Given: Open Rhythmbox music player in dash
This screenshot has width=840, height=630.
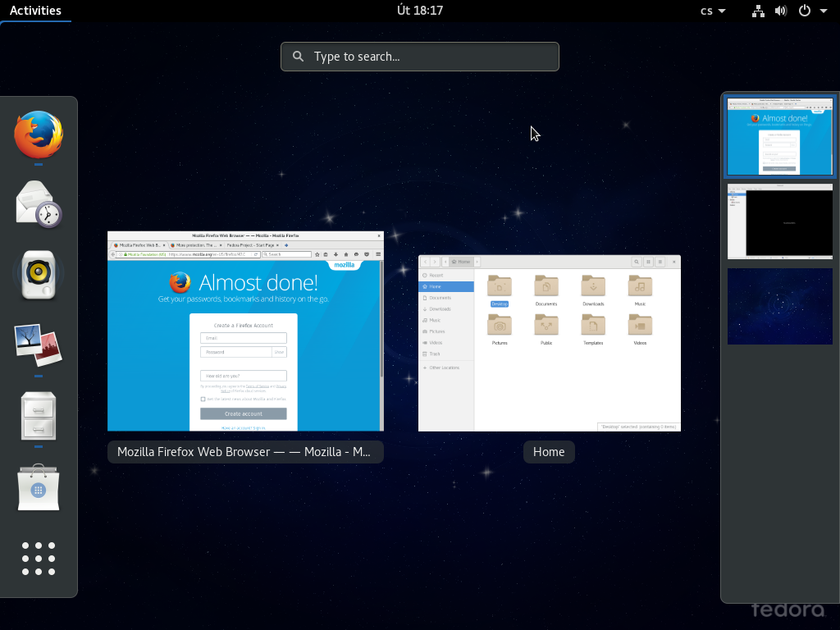Looking at the screenshot, I should pyautogui.click(x=39, y=275).
